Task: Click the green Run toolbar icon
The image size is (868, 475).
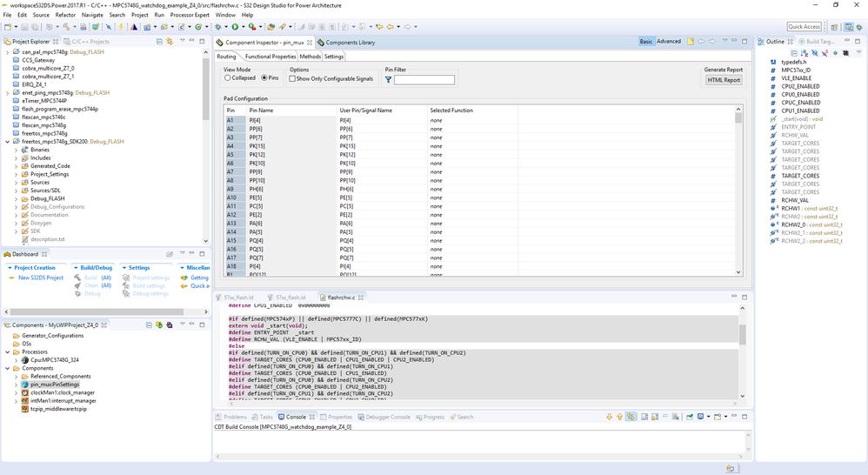Action: click(x=234, y=27)
